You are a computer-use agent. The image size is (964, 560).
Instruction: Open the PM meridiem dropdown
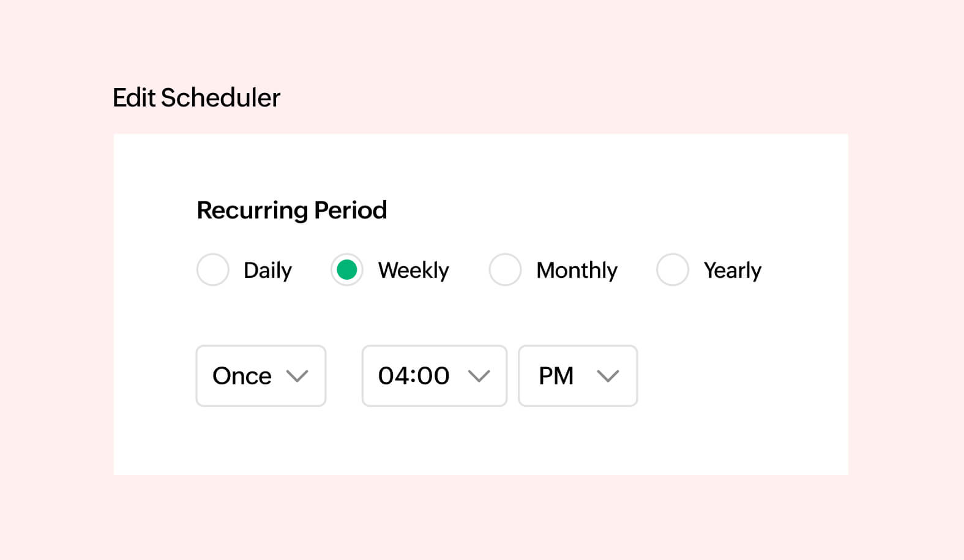tap(577, 376)
